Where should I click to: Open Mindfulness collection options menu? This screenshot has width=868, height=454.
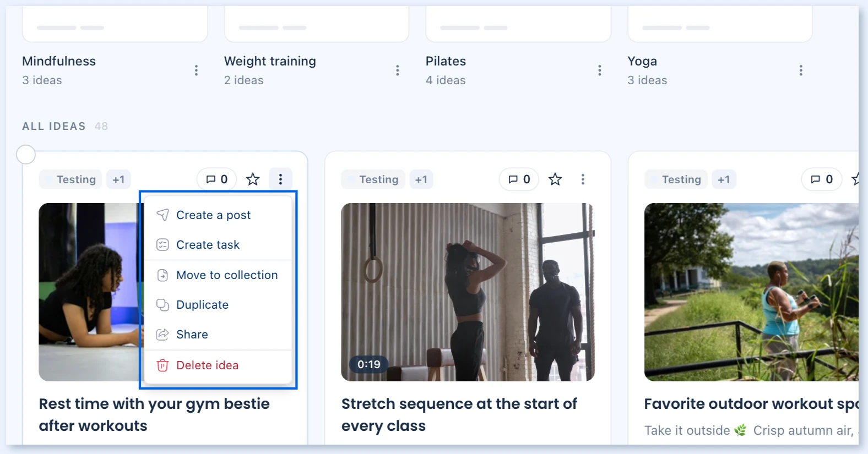(196, 70)
